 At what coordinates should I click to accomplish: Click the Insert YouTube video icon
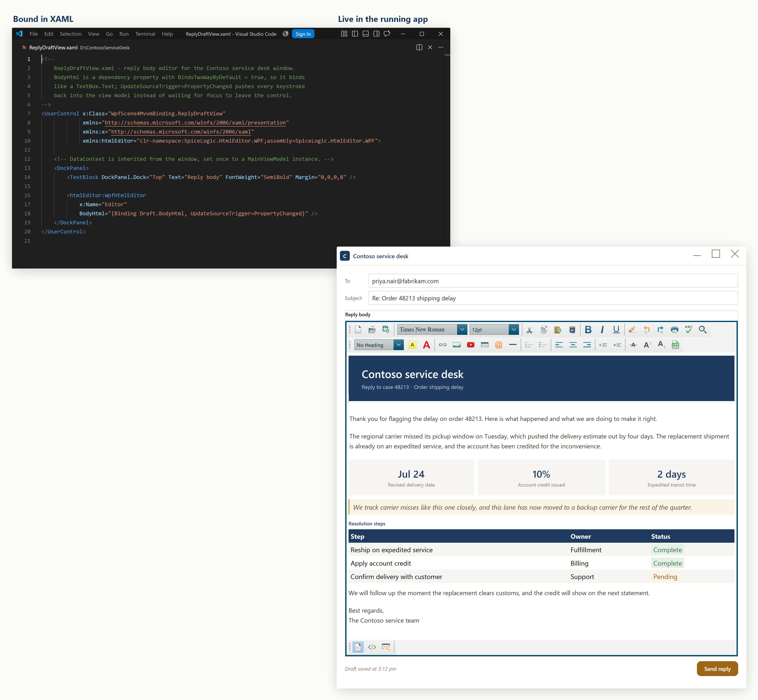click(470, 345)
